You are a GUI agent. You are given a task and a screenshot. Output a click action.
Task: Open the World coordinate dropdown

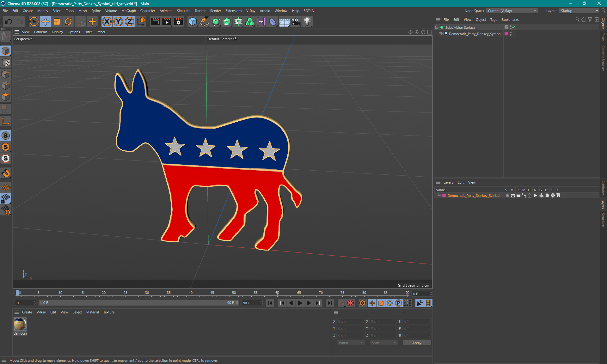pos(351,343)
